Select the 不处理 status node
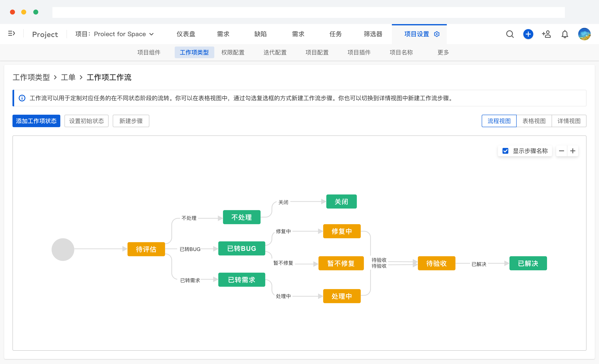 click(x=242, y=217)
